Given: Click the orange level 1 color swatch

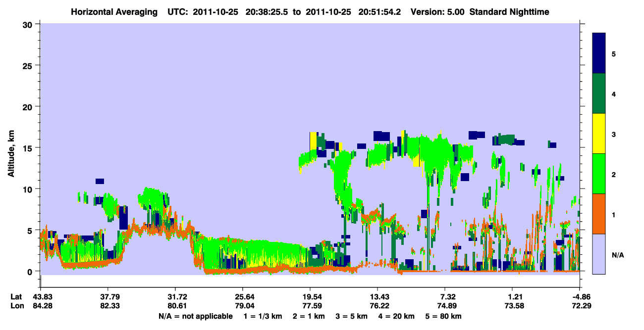Looking at the screenshot, I should coord(599,214).
